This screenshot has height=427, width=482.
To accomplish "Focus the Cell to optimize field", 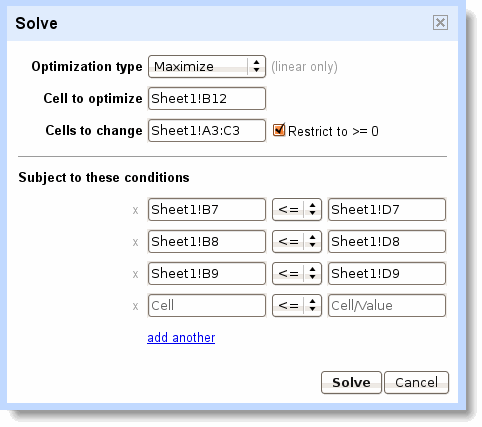I will click(x=207, y=98).
